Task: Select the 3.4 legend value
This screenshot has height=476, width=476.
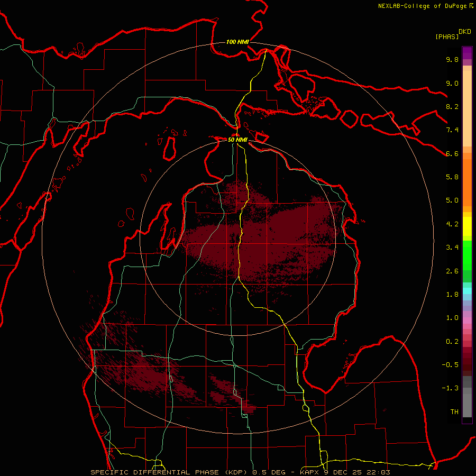Action: pyautogui.click(x=452, y=248)
